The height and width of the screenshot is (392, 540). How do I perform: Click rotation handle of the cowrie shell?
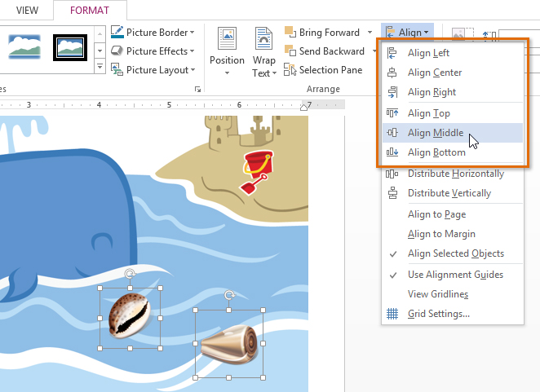point(130,274)
